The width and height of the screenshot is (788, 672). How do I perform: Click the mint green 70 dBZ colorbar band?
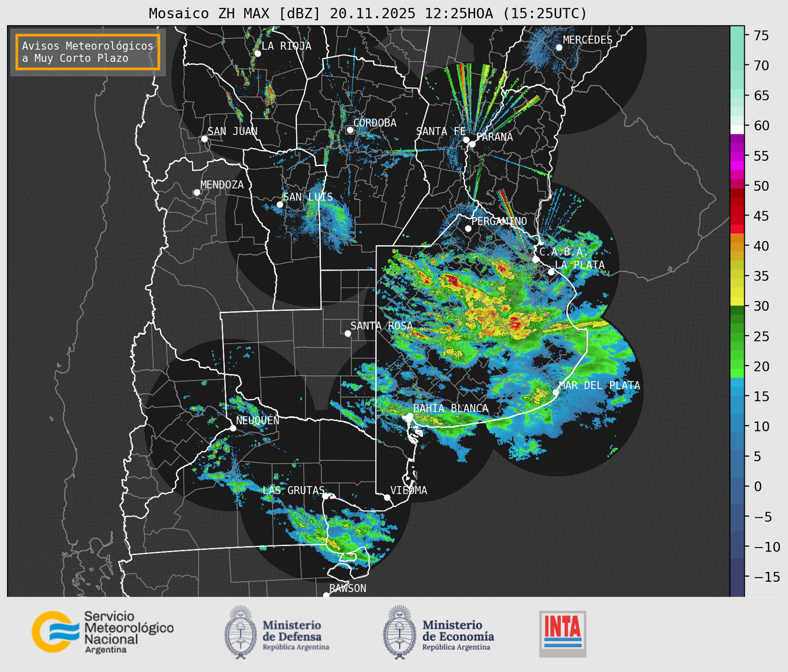click(737, 63)
